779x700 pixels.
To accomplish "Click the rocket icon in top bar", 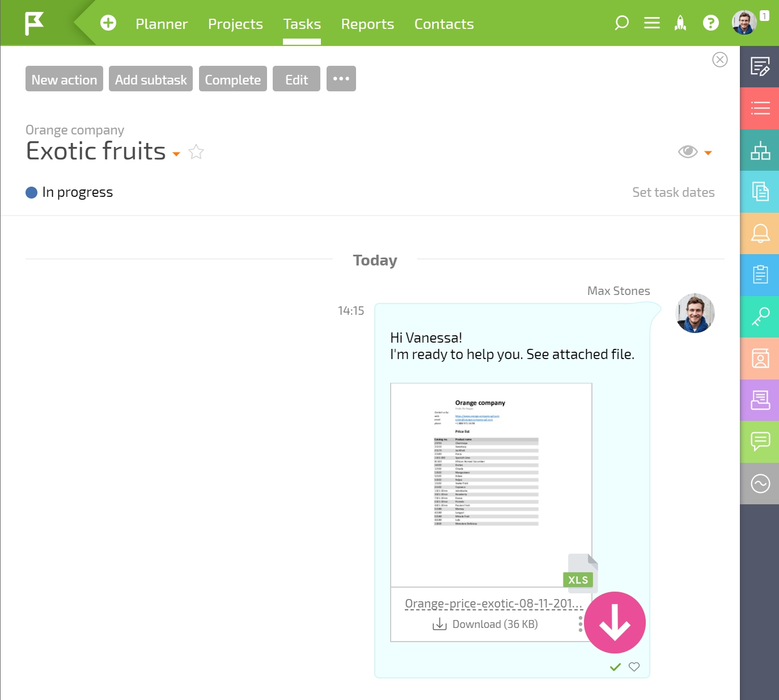I will point(680,23).
